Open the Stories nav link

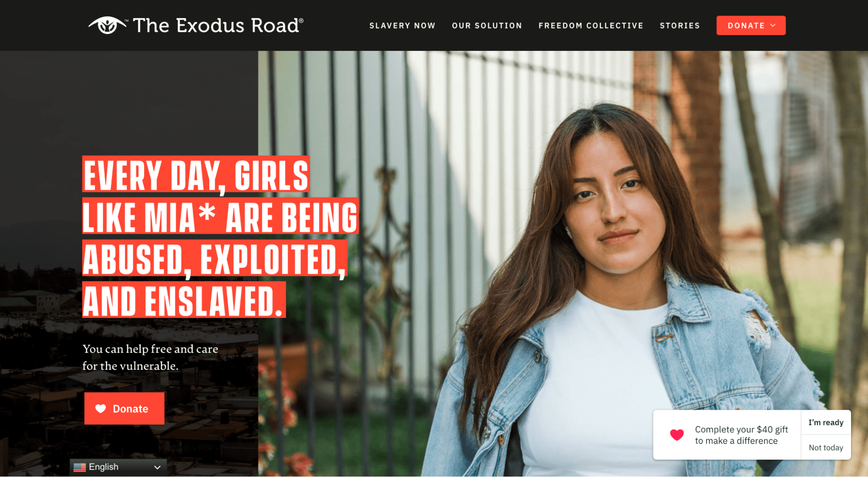tap(680, 26)
